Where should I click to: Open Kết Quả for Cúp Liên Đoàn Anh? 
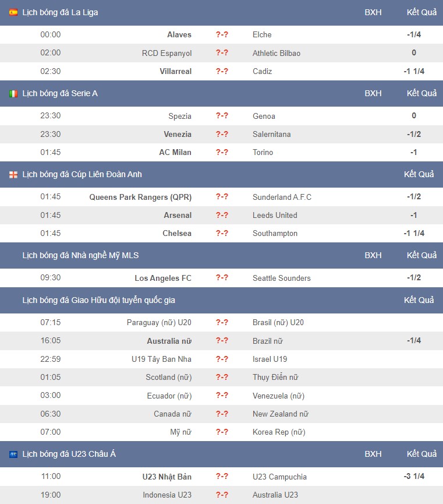pyautogui.click(x=419, y=175)
